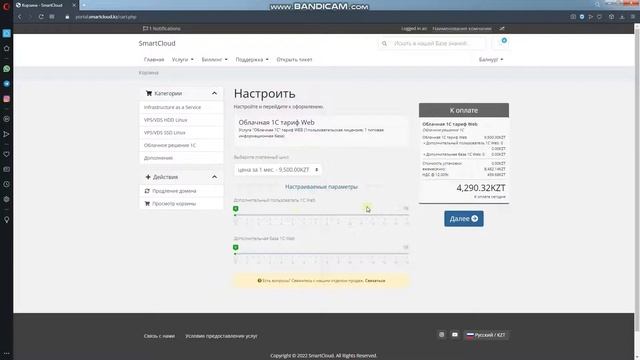Click the Далее button
The height and width of the screenshot is (360, 640).
coord(464,219)
